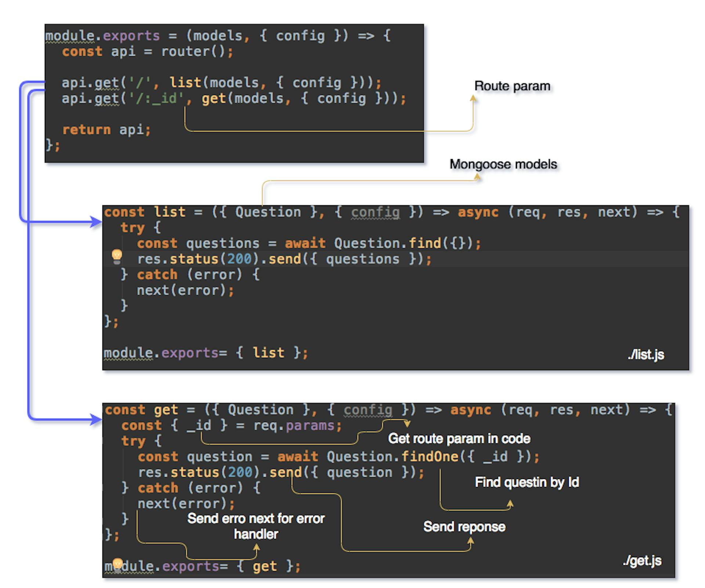
Task: Click the 'findOne' method call
Action: (429, 457)
